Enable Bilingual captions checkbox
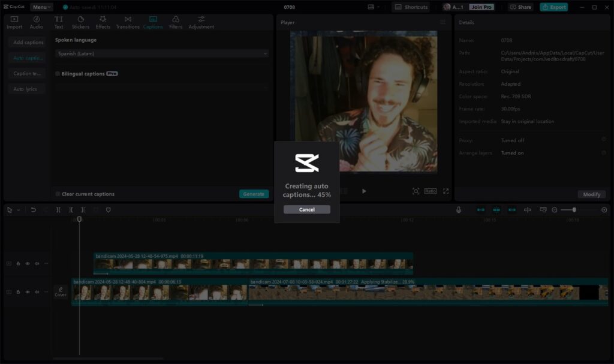Image resolution: width=614 pixels, height=364 pixels. pos(58,74)
